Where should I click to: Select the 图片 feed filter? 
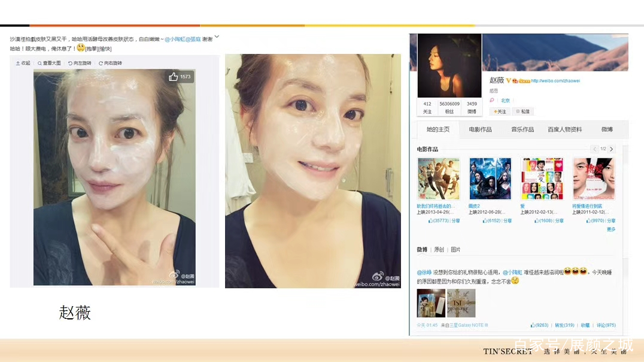pyautogui.click(x=455, y=250)
